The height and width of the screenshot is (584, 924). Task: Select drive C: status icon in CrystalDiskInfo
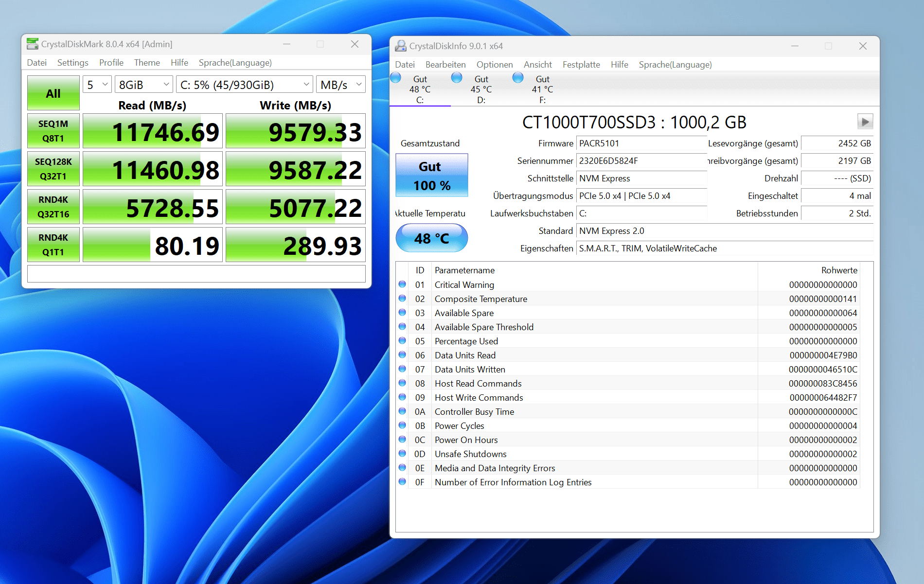pyautogui.click(x=396, y=77)
